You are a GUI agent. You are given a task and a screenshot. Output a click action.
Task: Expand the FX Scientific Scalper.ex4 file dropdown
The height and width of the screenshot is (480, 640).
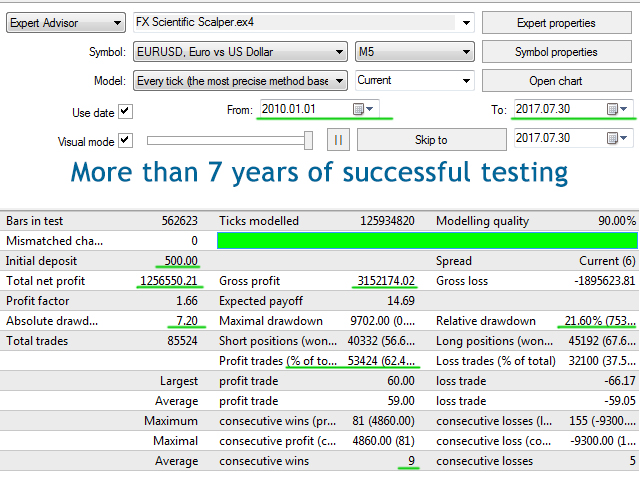click(465, 23)
